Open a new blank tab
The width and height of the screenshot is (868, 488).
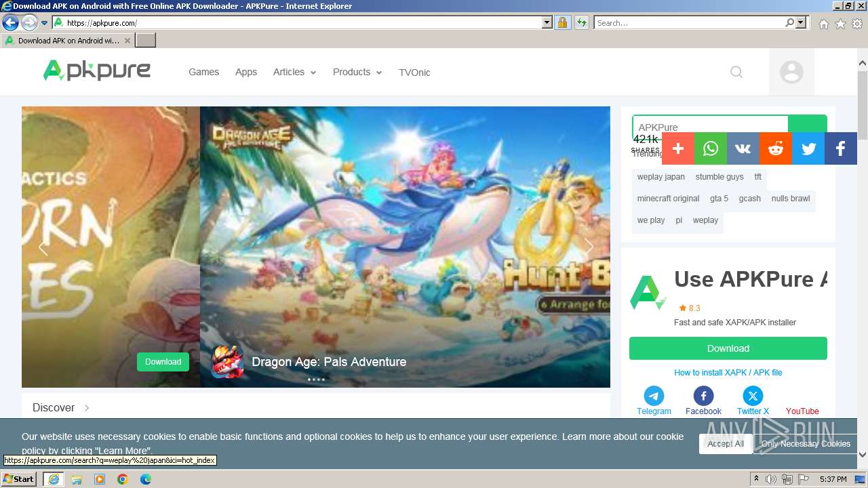pos(146,41)
